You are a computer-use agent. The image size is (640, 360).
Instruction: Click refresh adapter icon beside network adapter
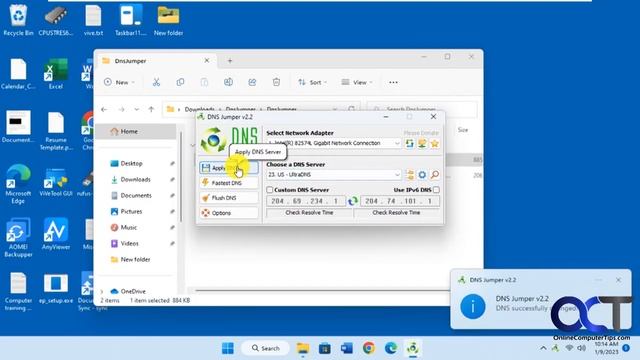tap(409, 143)
